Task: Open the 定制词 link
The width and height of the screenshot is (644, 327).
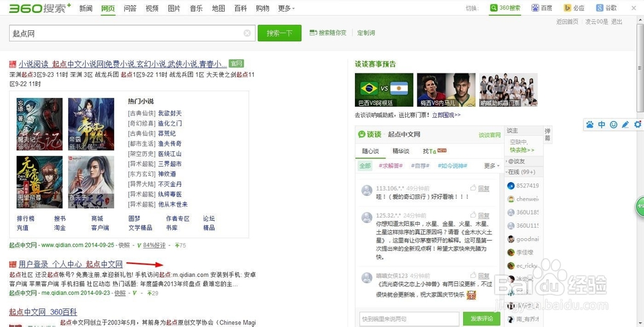Action: (366, 33)
